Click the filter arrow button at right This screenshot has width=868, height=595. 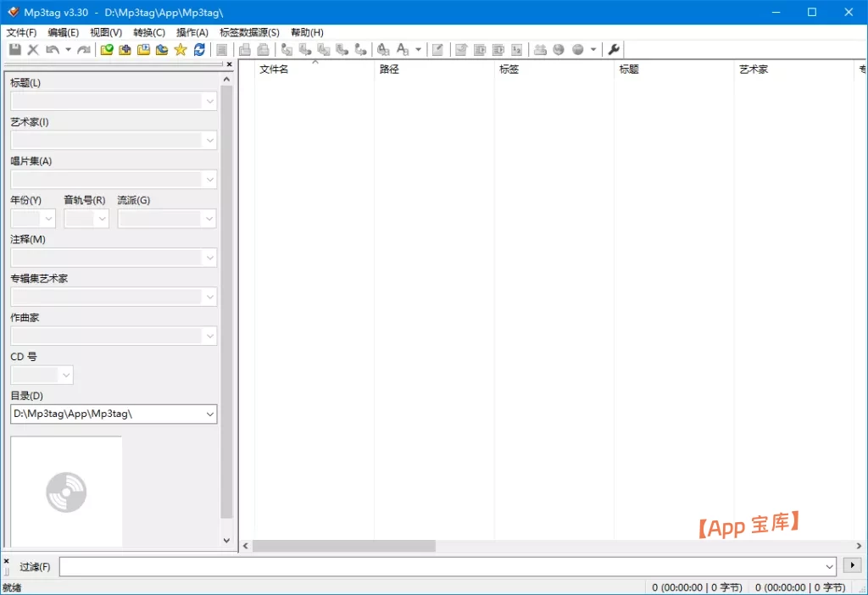click(x=850, y=565)
